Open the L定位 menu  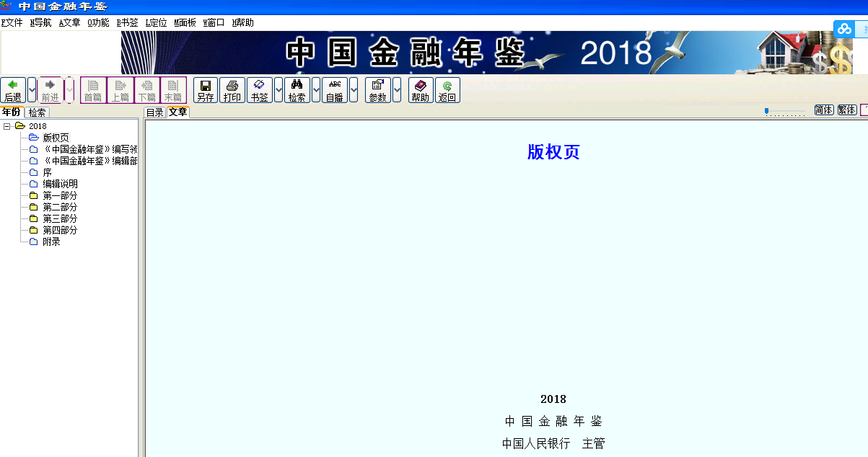click(156, 22)
